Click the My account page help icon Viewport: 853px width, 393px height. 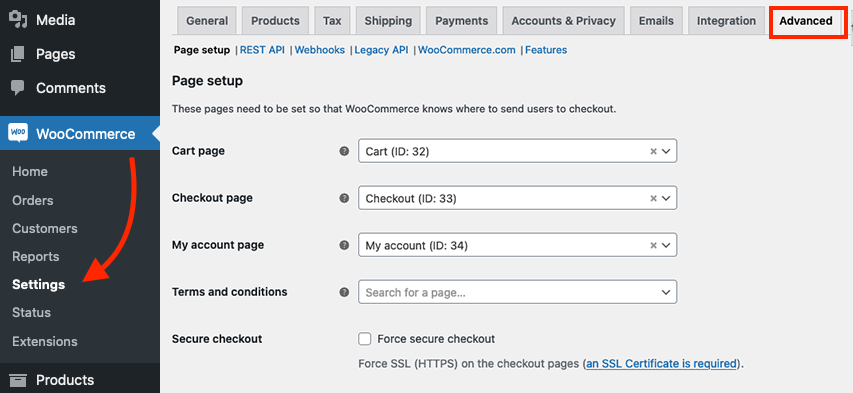pyautogui.click(x=344, y=245)
